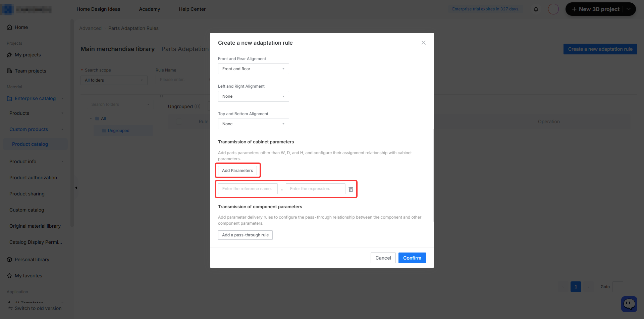Image resolution: width=644 pixels, height=319 pixels.
Task: Open Personal library cube icon
Action: click(x=9, y=260)
